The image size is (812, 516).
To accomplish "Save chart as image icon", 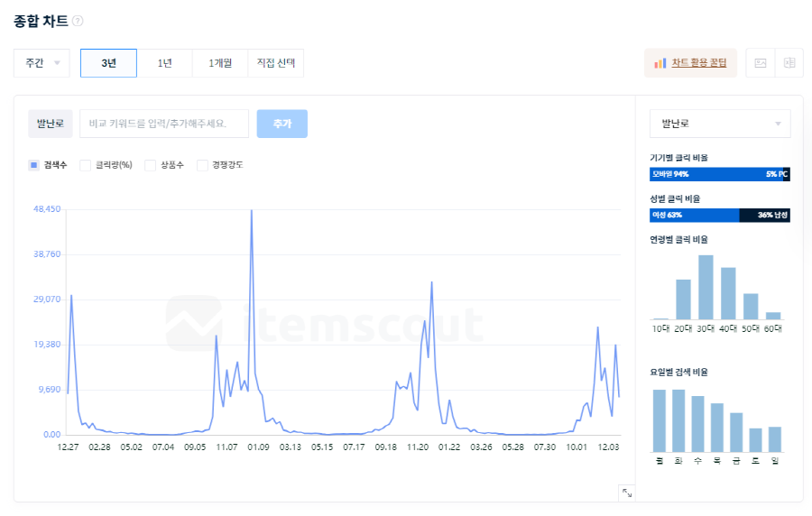I will (x=761, y=63).
